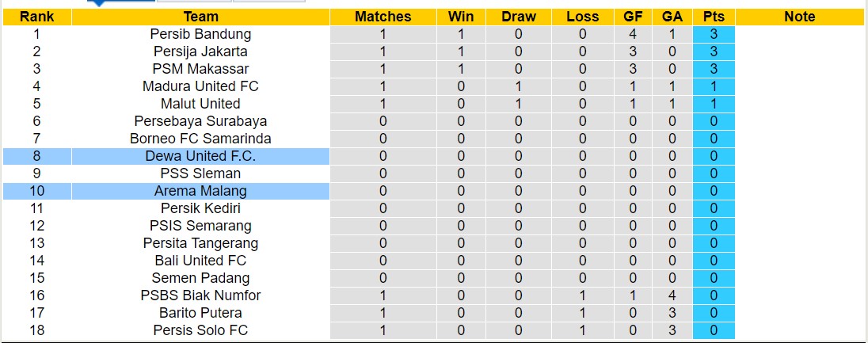Click the Matches column header

click(x=383, y=17)
